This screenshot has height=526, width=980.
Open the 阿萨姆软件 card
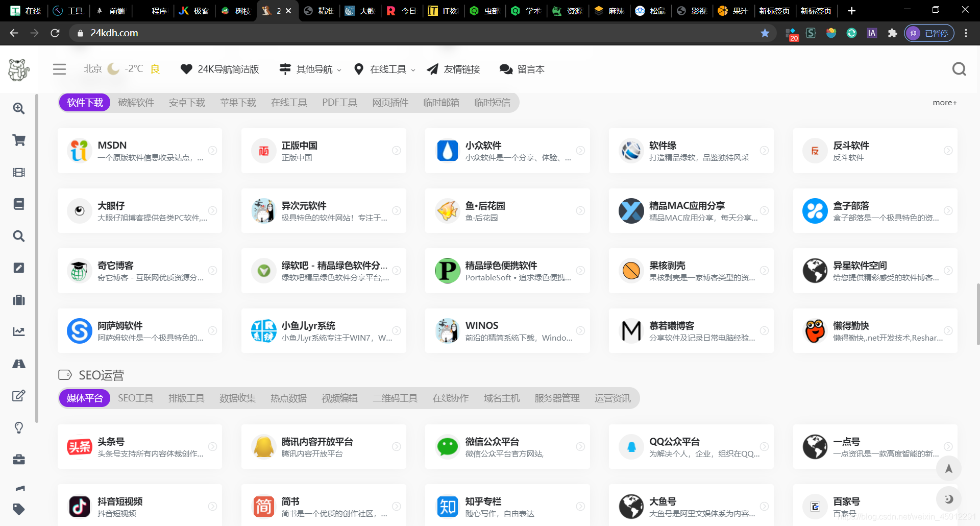tap(140, 330)
